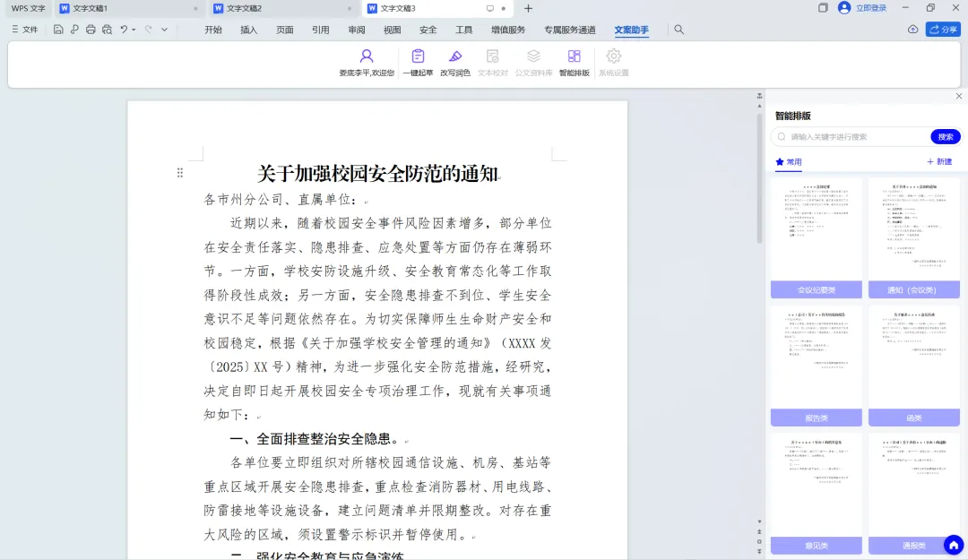Close the 智能排版 side panel
Image resolution: width=968 pixels, height=560 pixels.
click(x=959, y=96)
